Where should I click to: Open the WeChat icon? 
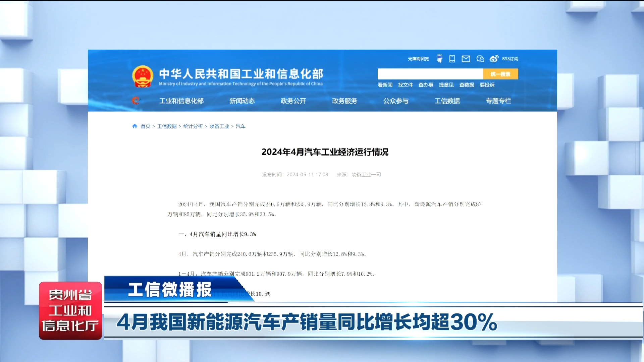pos(480,59)
